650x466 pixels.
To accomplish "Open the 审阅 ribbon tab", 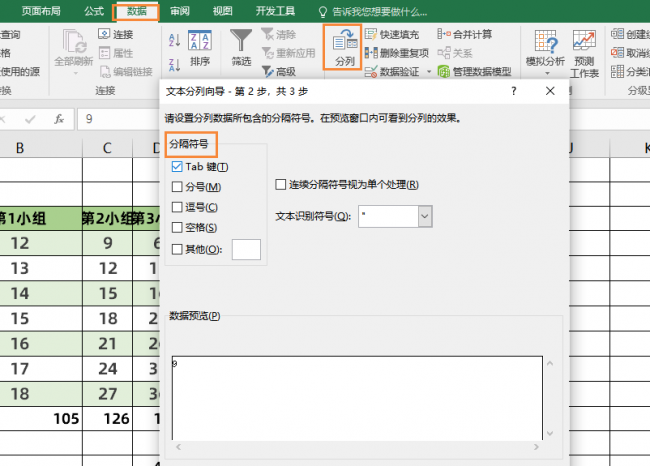I will click(x=179, y=11).
